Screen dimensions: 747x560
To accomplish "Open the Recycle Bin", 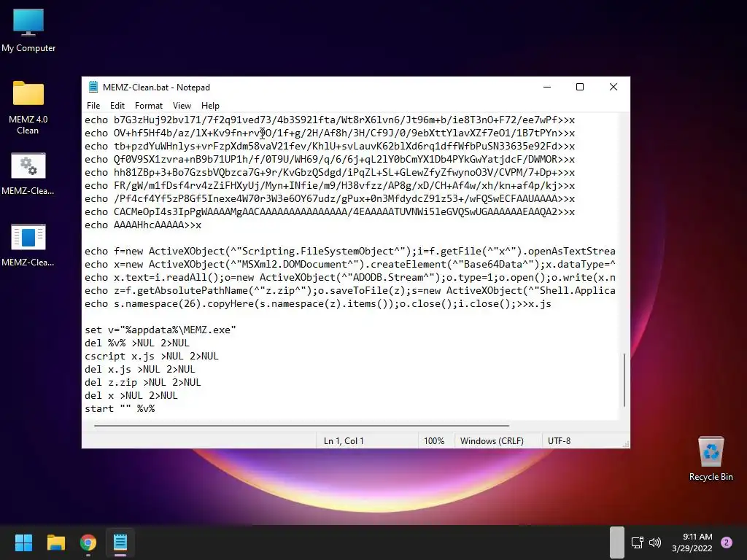I will (x=711, y=458).
